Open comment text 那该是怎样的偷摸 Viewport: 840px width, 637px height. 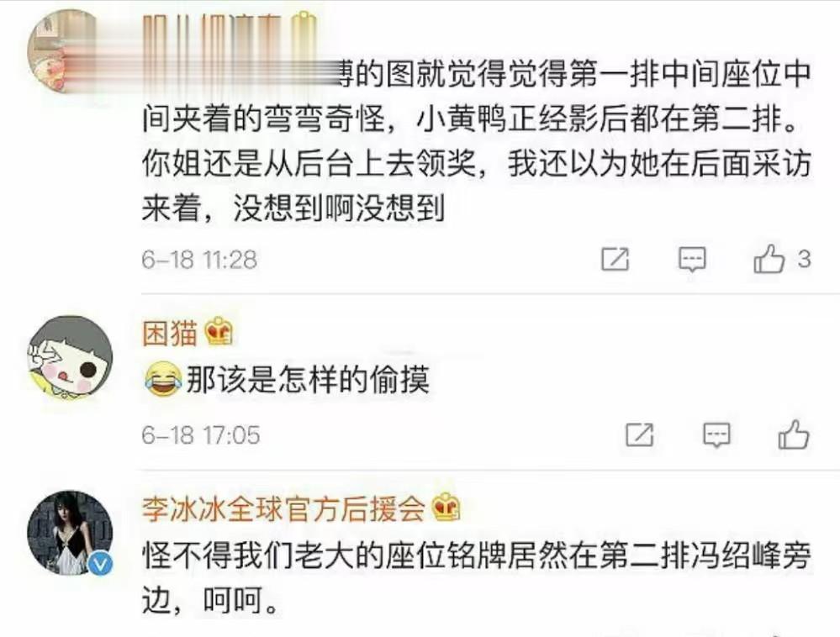click(x=308, y=380)
